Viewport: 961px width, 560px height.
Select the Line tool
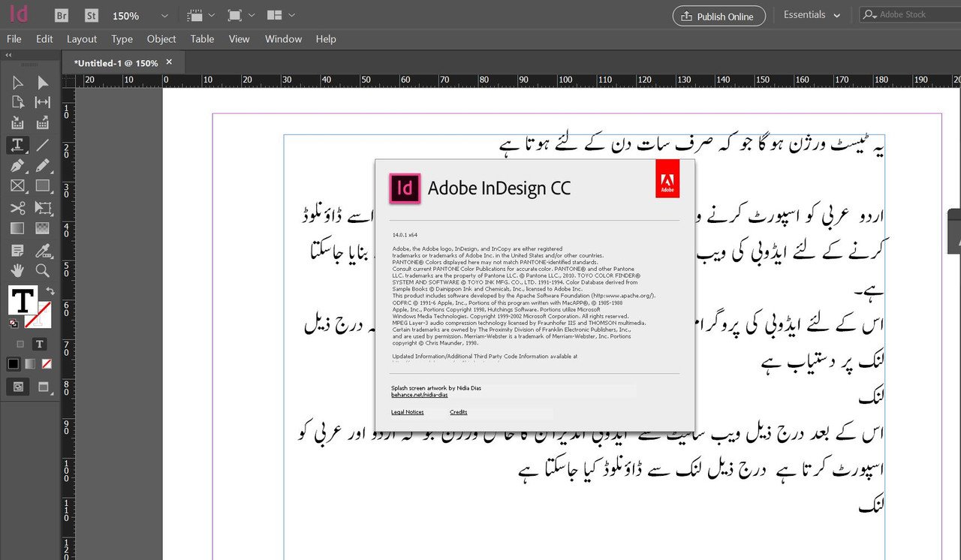(x=43, y=145)
